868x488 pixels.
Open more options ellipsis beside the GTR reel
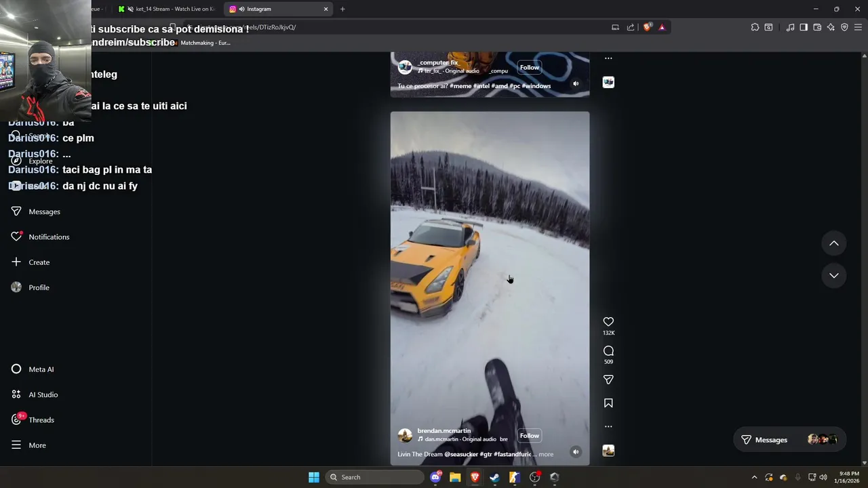coord(608,426)
